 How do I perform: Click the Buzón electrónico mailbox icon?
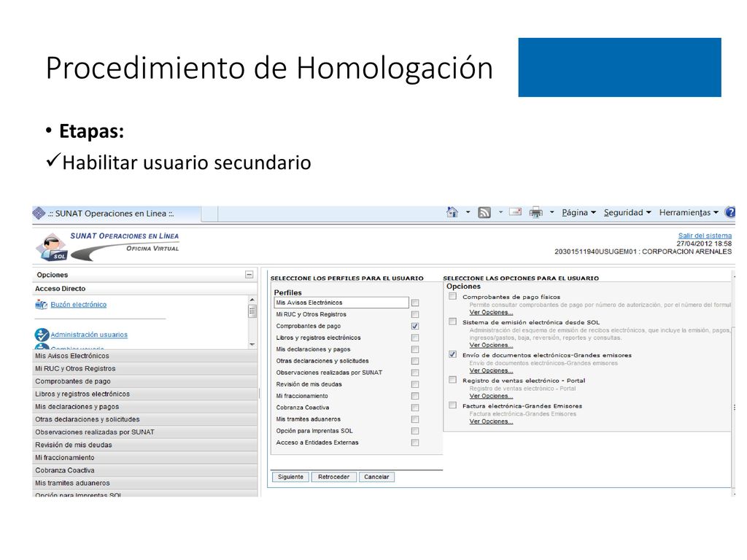[42, 304]
